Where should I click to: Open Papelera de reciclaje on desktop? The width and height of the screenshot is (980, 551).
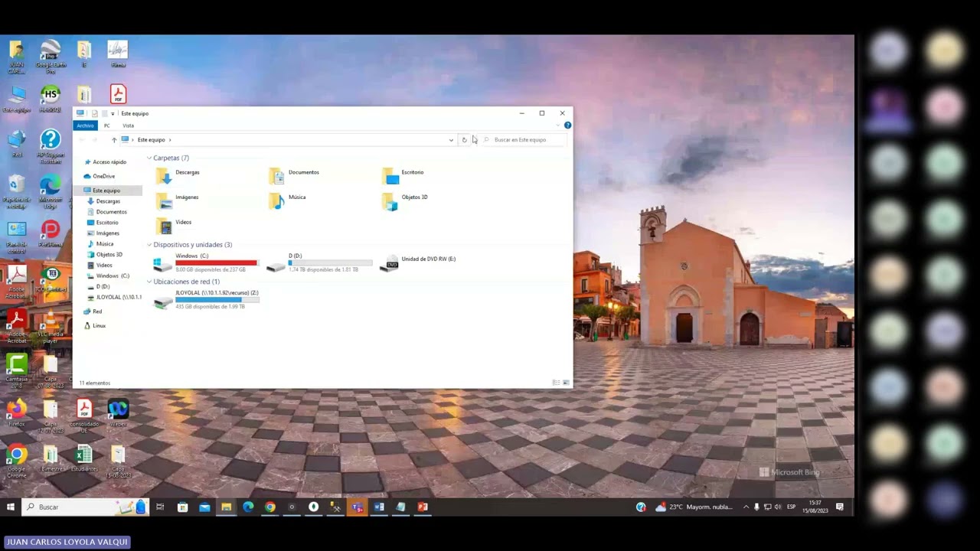tap(17, 192)
